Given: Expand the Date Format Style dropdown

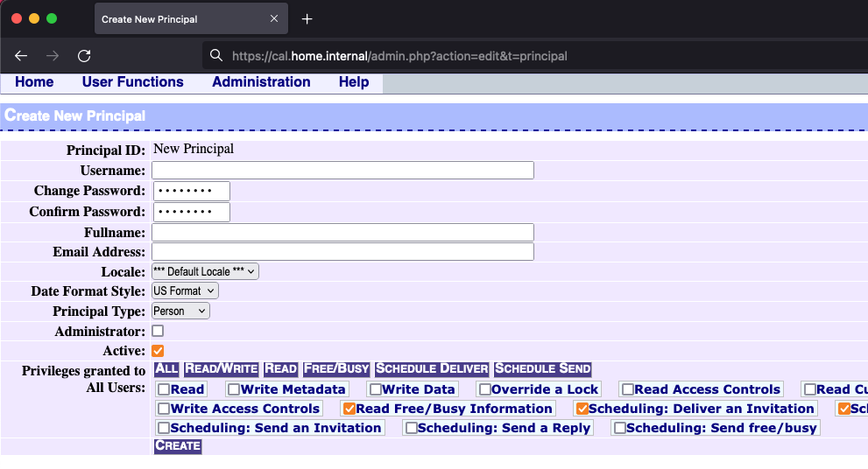Looking at the screenshot, I should [185, 291].
